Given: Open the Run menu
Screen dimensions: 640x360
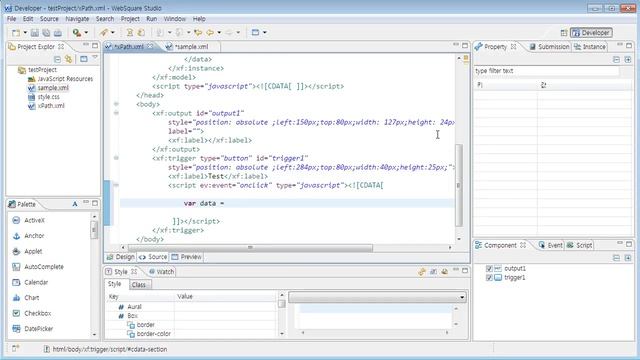Looking at the screenshot, I should point(151,19).
